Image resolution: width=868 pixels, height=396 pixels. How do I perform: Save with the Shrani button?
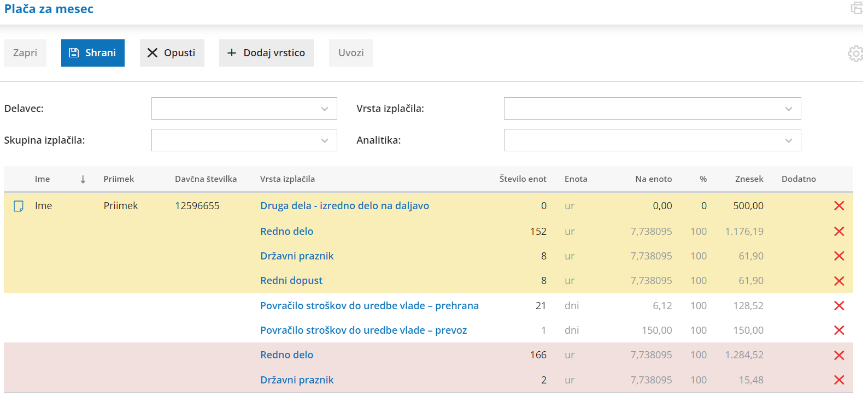pyautogui.click(x=93, y=53)
